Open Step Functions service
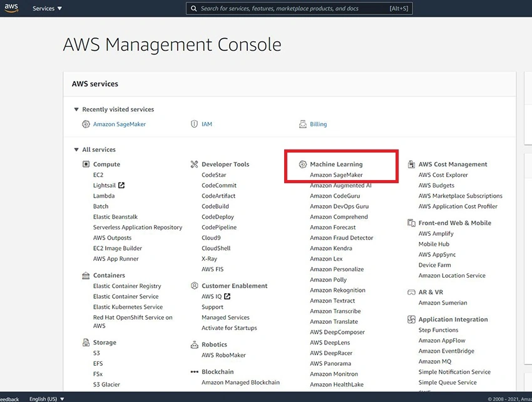The width and height of the screenshot is (532, 402). [438, 330]
